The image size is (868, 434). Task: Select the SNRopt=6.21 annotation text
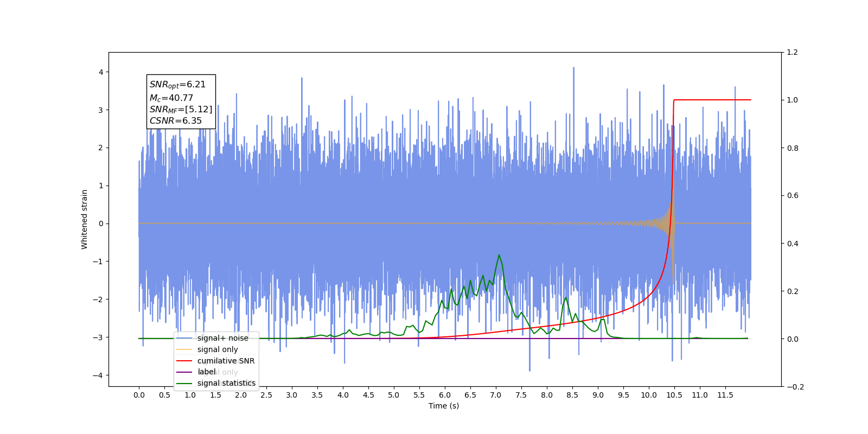pos(177,85)
